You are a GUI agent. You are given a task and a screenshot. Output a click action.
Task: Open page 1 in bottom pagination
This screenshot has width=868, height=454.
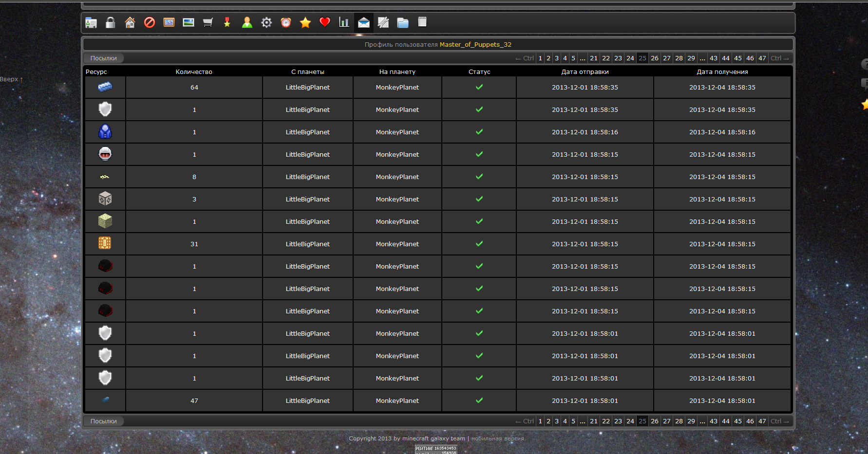(x=540, y=421)
